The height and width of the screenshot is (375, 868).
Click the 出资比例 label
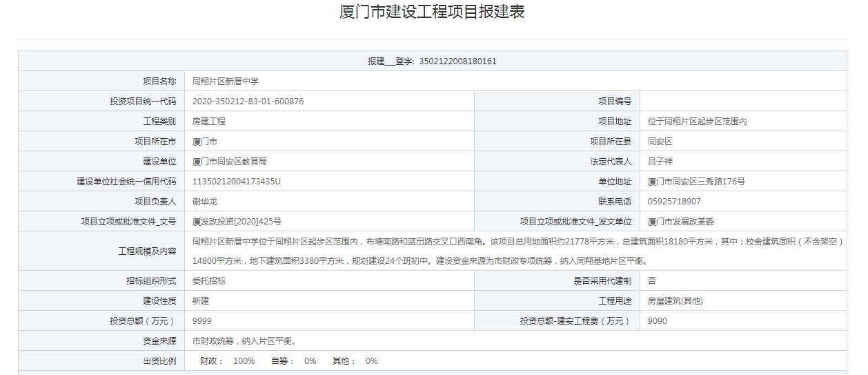[159, 361]
